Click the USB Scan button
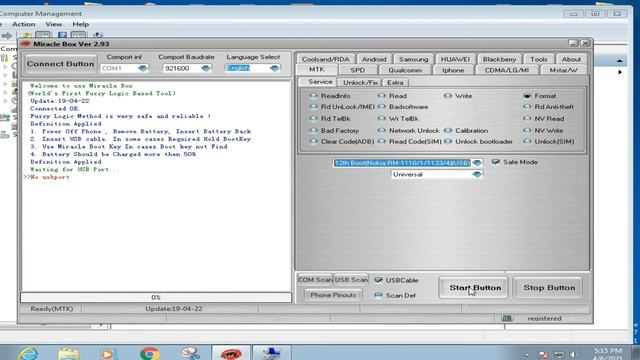Image resolution: width=640 pixels, height=360 pixels. [351, 280]
